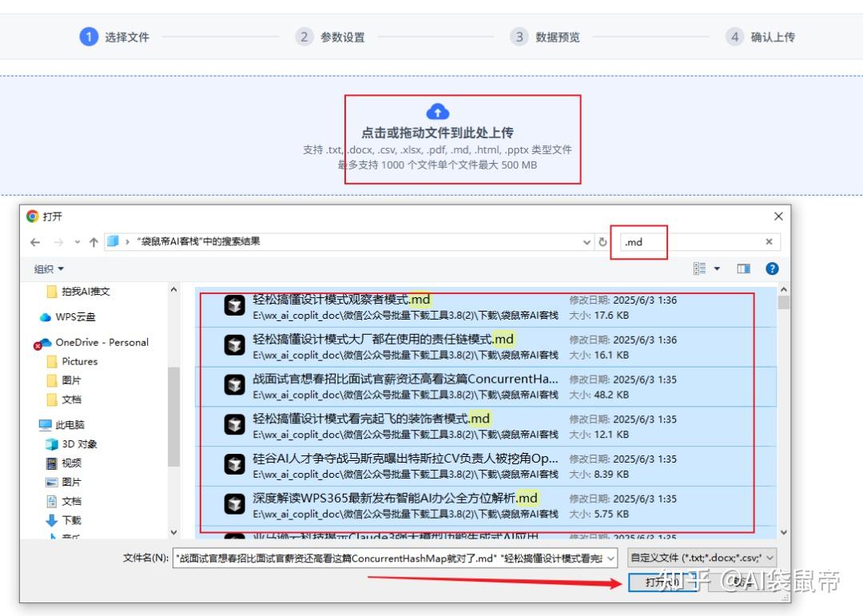Click the icon of 硅谷AI人才 file

pos(234,464)
